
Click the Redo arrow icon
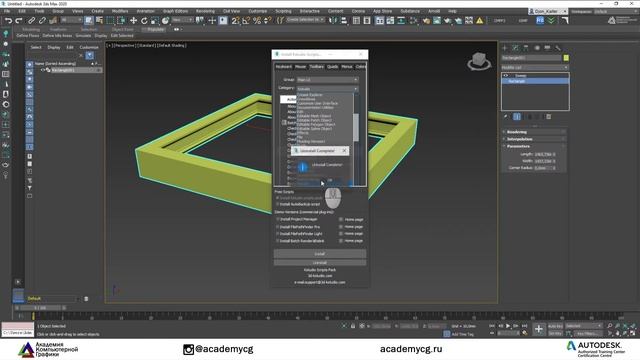click(x=19, y=20)
